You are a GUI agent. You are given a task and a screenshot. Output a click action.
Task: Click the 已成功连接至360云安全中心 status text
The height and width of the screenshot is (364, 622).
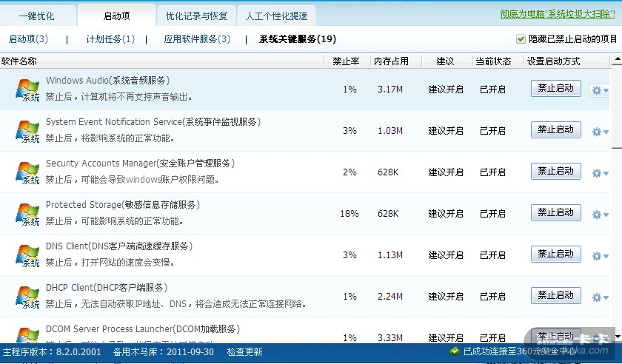click(x=519, y=351)
